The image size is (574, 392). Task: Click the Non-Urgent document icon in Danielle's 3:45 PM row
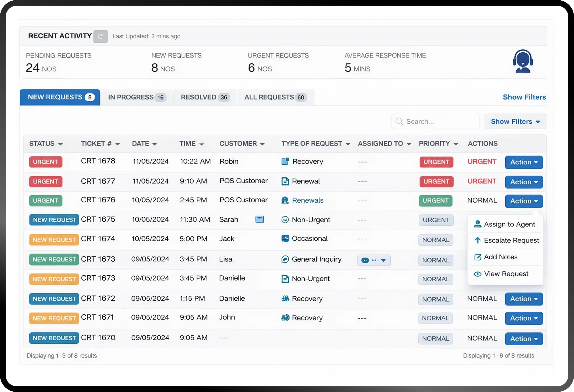point(285,278)
